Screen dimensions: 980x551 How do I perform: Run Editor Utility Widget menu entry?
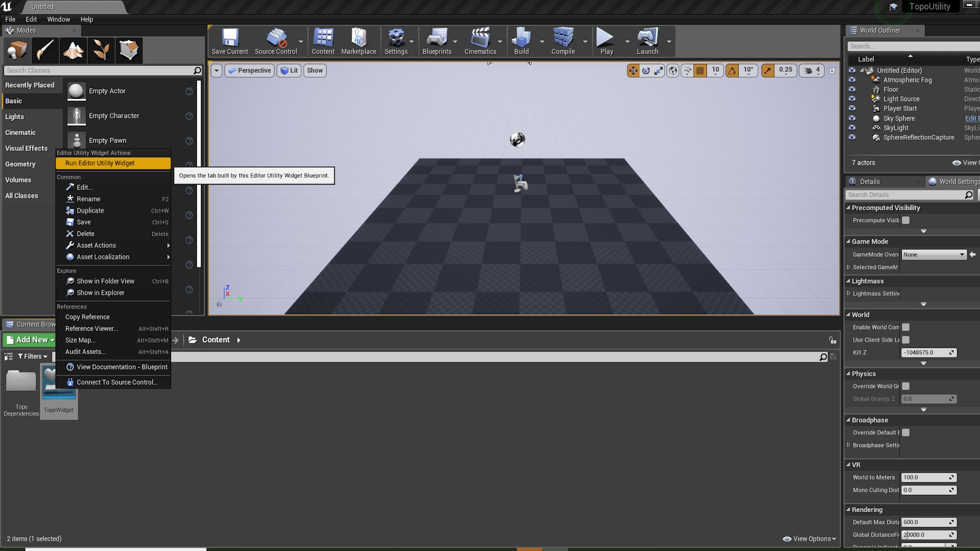point(100,163)
